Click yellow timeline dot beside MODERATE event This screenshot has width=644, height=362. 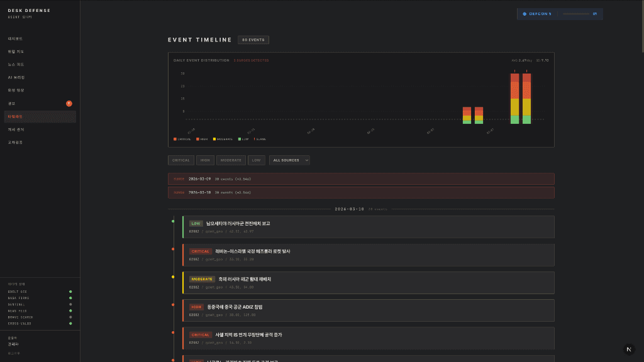point(173,277)
